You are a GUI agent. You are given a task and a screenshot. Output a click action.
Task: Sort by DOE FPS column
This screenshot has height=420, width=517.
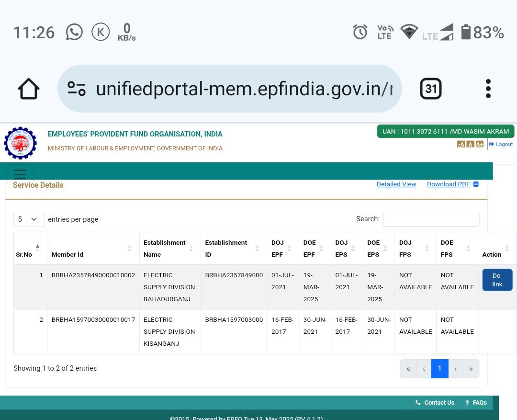457,249
